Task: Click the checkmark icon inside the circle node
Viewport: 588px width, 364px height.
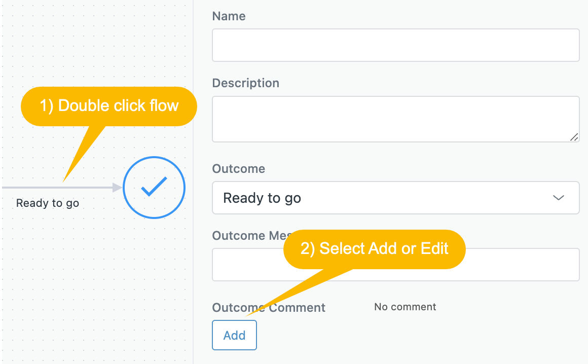Action: [x=154, y=187]
